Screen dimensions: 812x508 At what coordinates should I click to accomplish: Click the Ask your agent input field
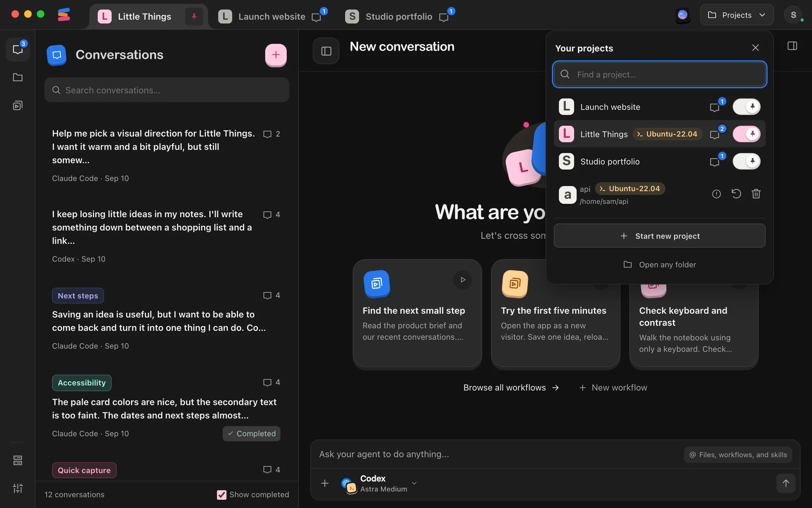(x=497, y=454)
